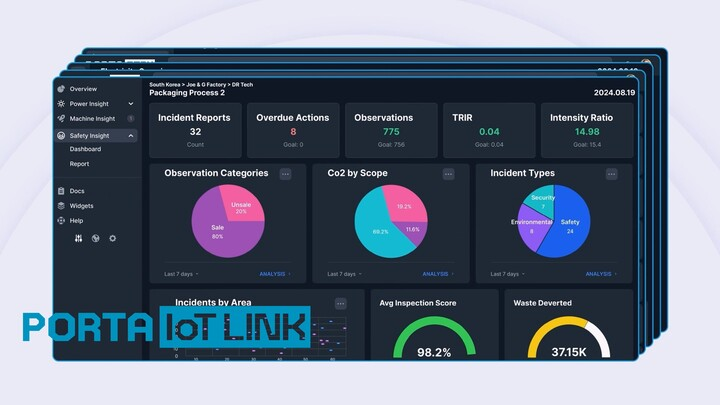
Task: Open the Docs clipboard icon
Action: point(61,191)
